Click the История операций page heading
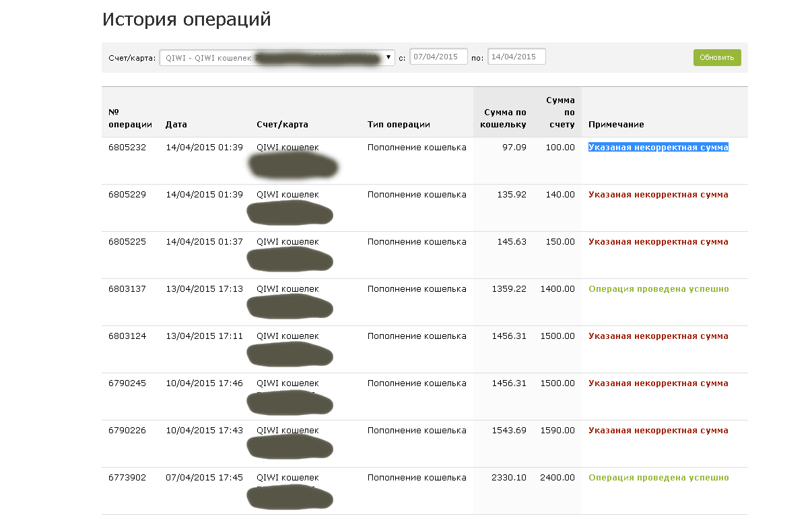812x531 pixels. tap(187, 20)
